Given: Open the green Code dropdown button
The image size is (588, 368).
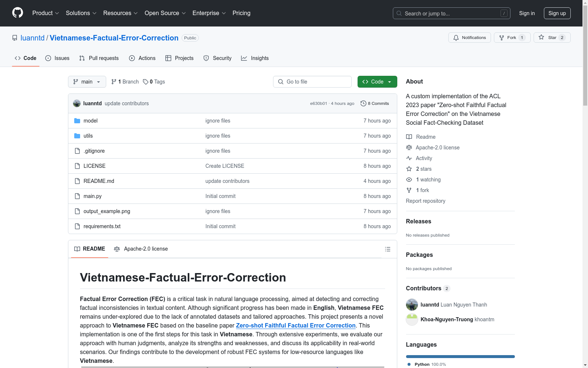Looking at the screenshot, I should (x=377, y=82).
